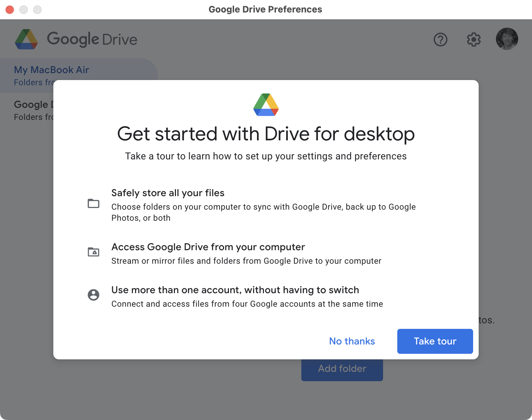532x420 pixels.
Task: Click the Get started with Drive heading
Action: (x=266, y=134)
